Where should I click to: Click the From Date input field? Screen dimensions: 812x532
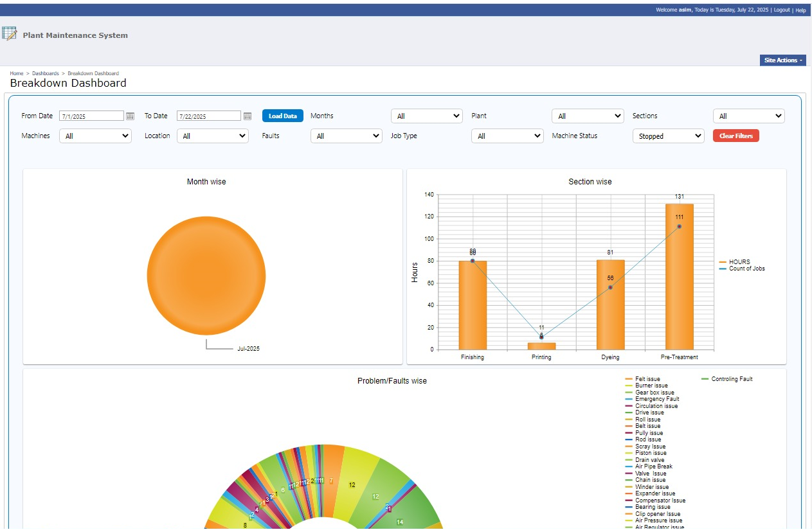coord(91,116)
